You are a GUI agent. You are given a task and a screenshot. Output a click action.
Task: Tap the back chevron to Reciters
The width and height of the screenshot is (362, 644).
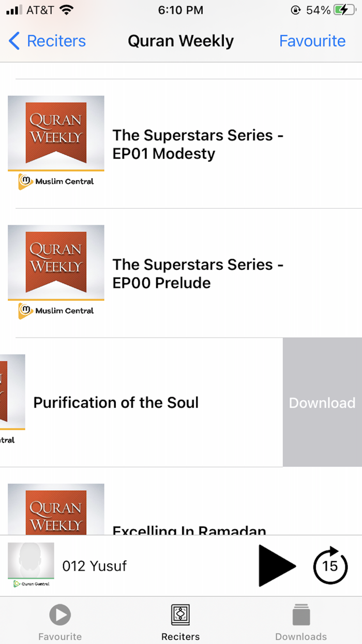pyautogui.click(x=14, y=41)
